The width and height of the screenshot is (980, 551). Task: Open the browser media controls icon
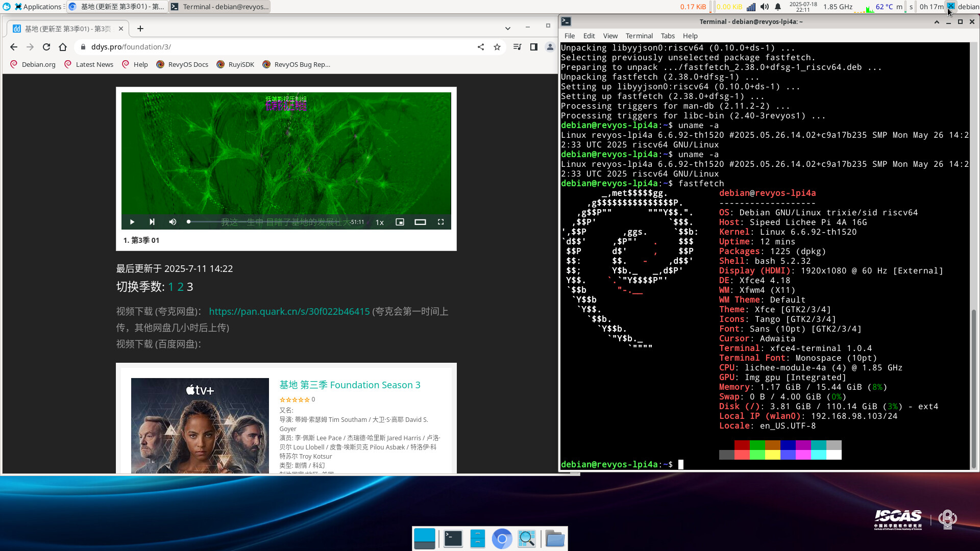click(x=518, y=47)
